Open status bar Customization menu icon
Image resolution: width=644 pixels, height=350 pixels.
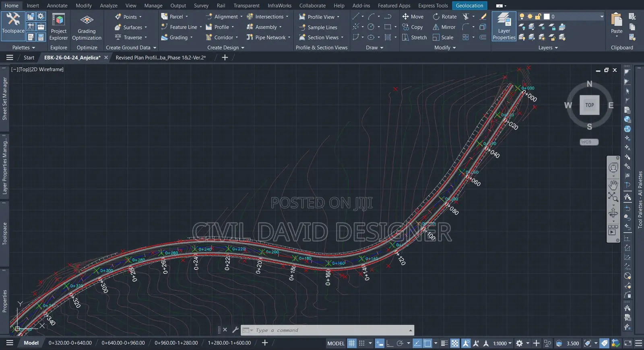638,343
